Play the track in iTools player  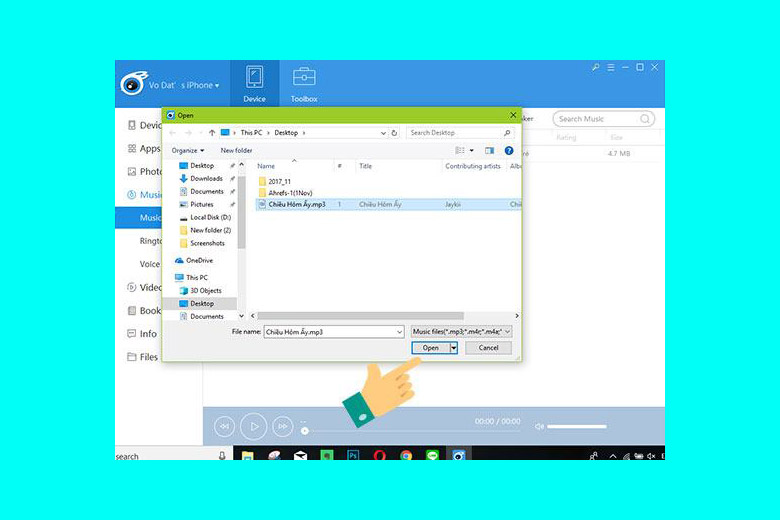(254, 426)
